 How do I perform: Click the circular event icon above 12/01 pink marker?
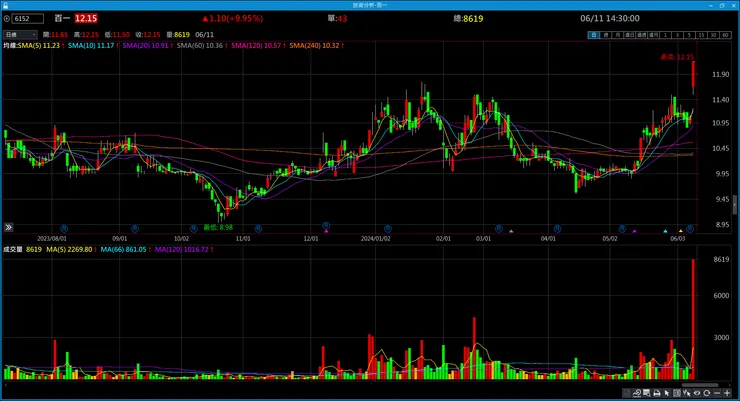tap(326, 226)
